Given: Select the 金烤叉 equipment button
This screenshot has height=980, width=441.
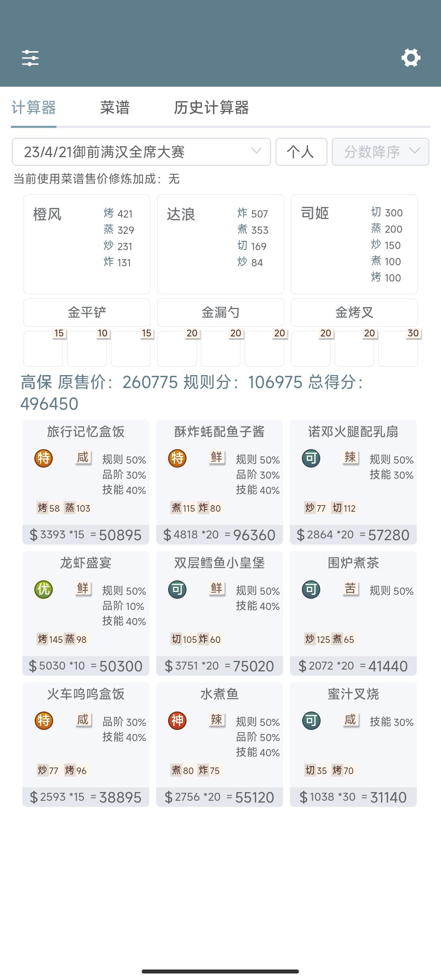Looking at the screenshot, I should [x=354, y=312].
